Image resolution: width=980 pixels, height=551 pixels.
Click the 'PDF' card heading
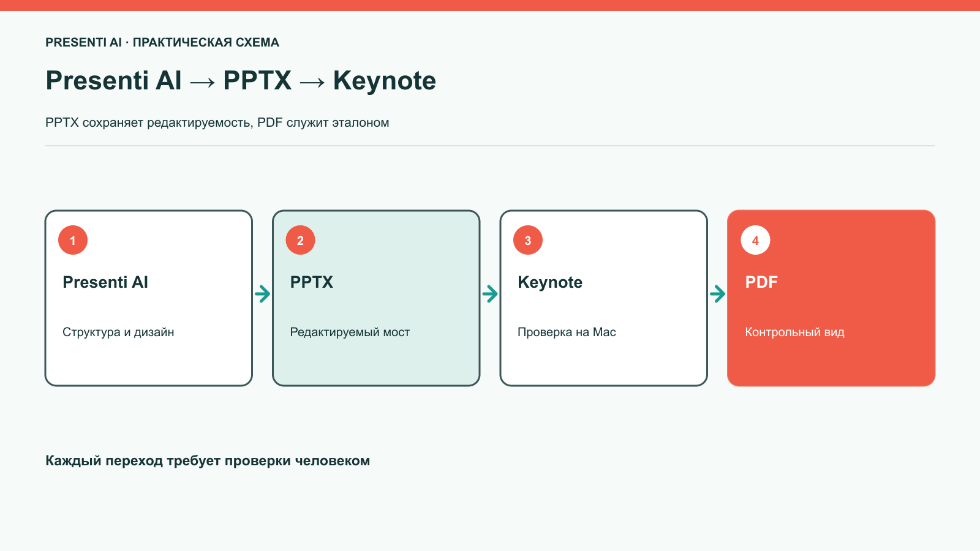point(761,282)
